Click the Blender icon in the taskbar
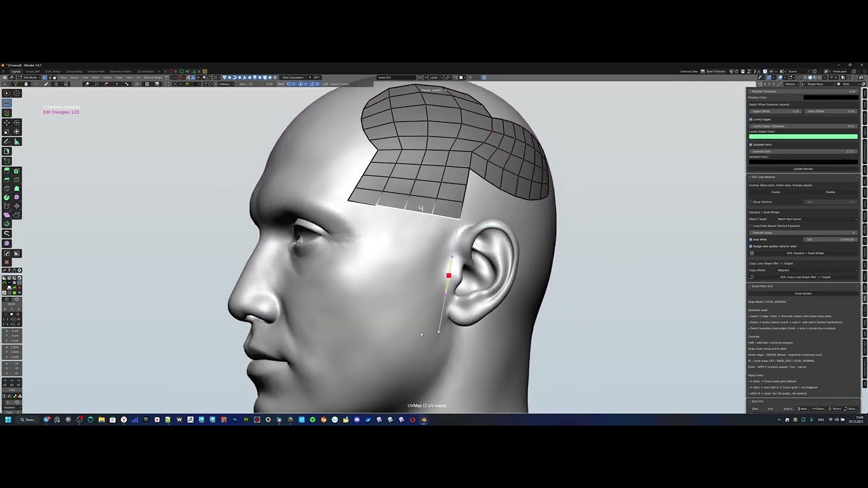The image size is (868, 488). coord(423,420)
